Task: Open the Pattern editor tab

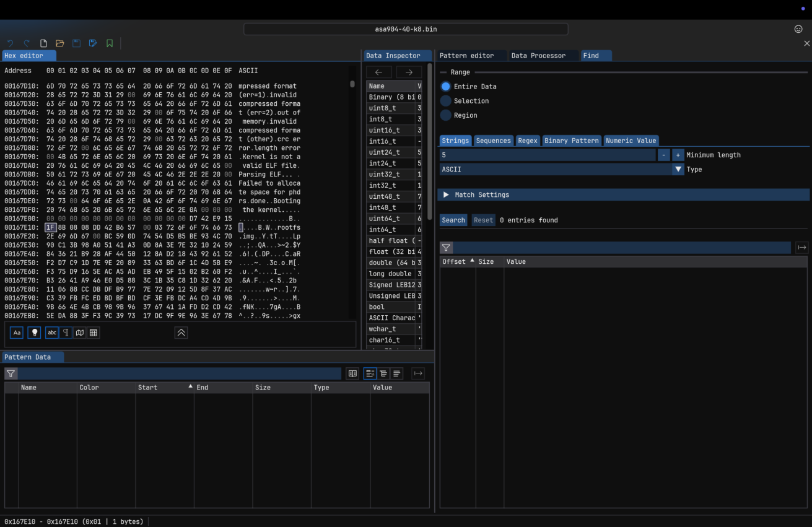Action: (467, 56)
